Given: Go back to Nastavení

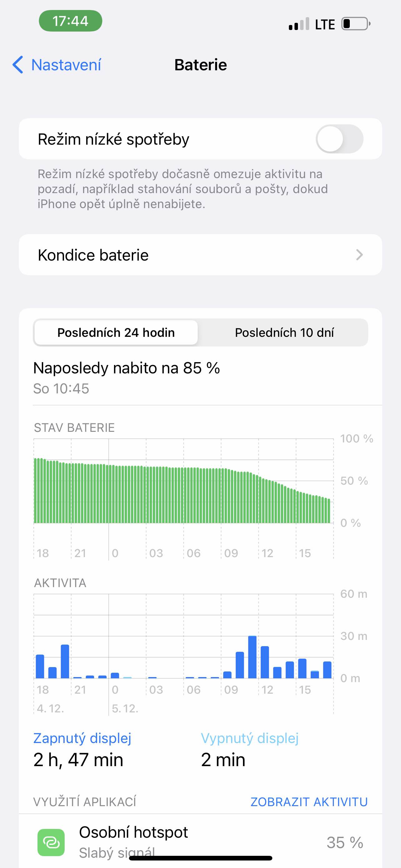Looking at the screenshot, I should coord(66,65).
